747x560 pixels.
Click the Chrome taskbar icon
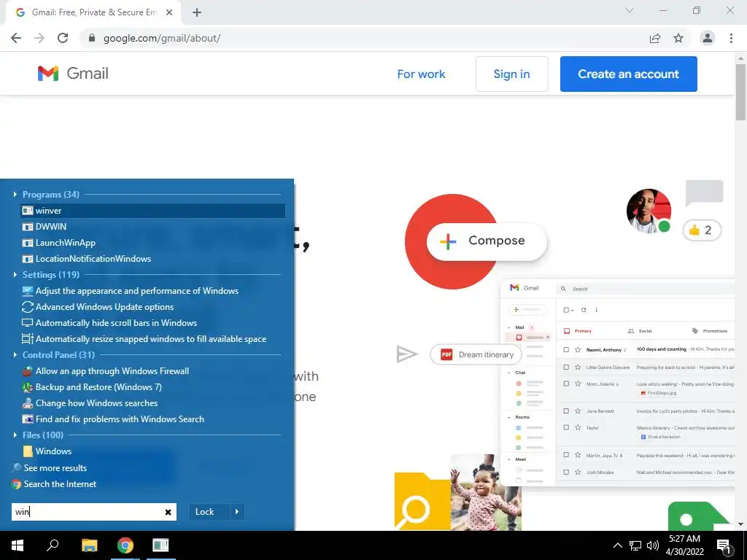[x=125, y=545]
